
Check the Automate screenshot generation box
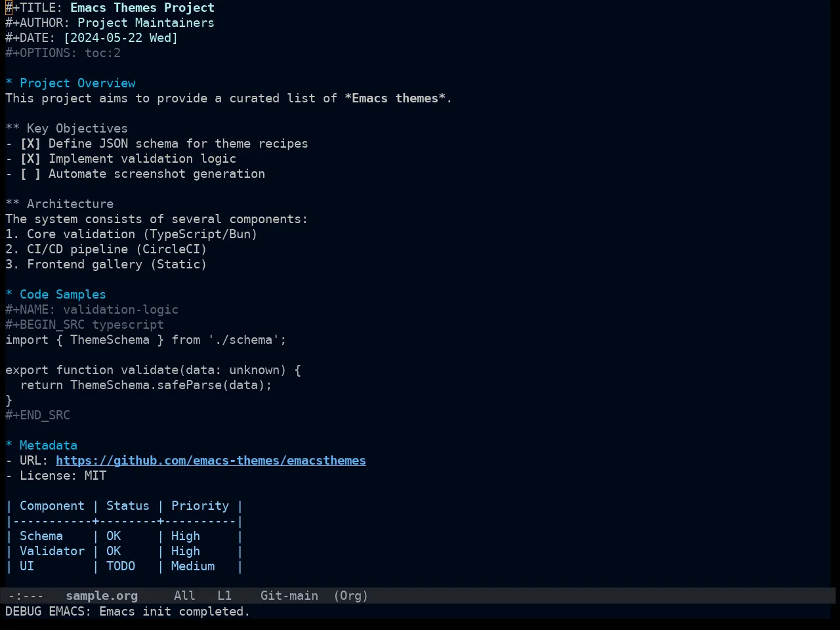pos(30,174)
